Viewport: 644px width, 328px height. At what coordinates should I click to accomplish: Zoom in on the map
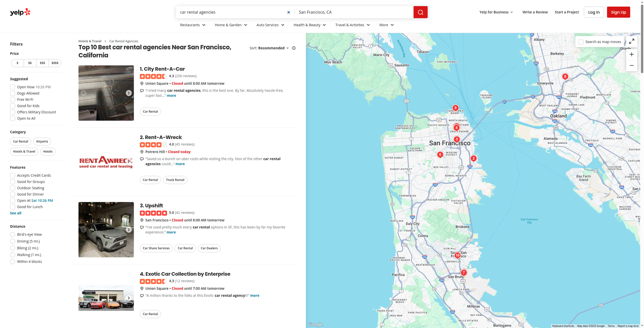pyautogui.click(x=632, y=54)
